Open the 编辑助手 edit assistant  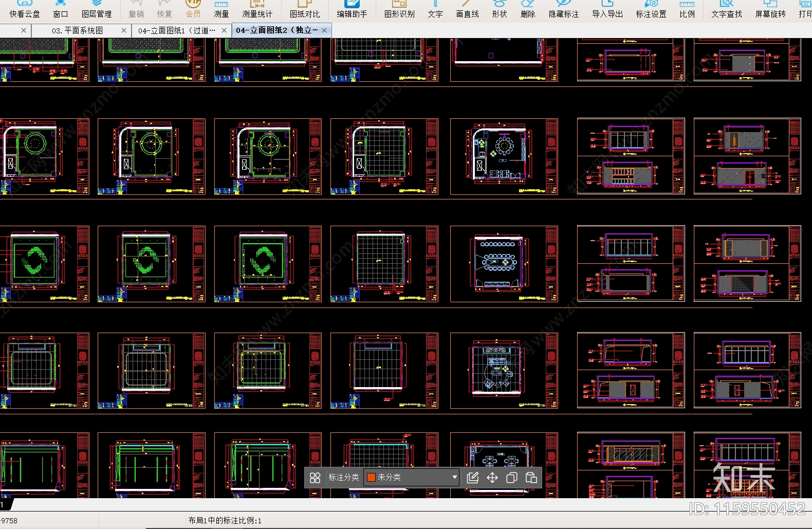352,9
